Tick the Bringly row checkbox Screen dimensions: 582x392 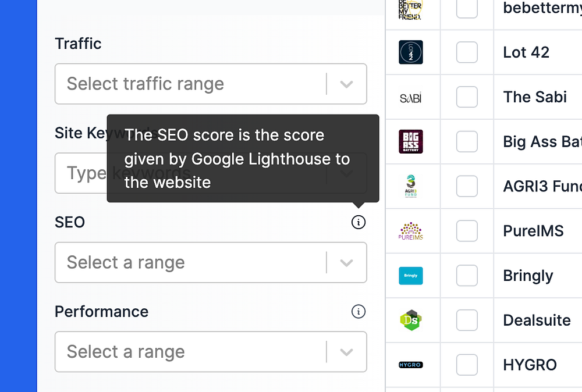pos(467,276)
